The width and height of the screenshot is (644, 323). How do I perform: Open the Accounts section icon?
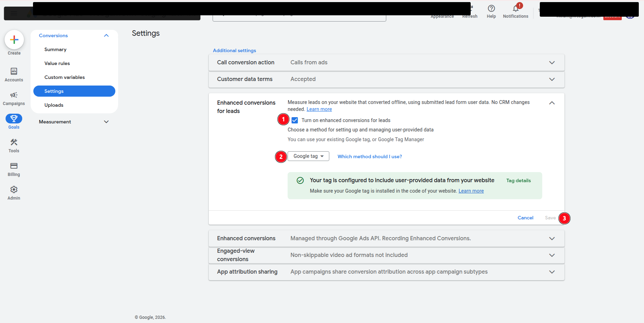pyautogui.click(x=14, y=71)
